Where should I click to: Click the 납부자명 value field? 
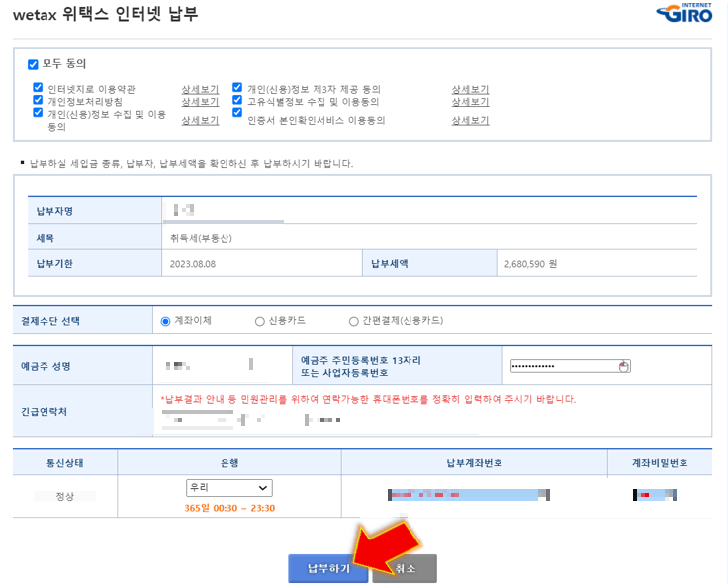(x=224, y=211)
